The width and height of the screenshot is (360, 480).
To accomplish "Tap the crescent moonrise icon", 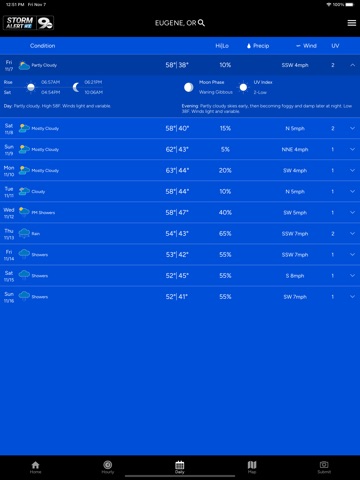I will click(x=76, y=87).
